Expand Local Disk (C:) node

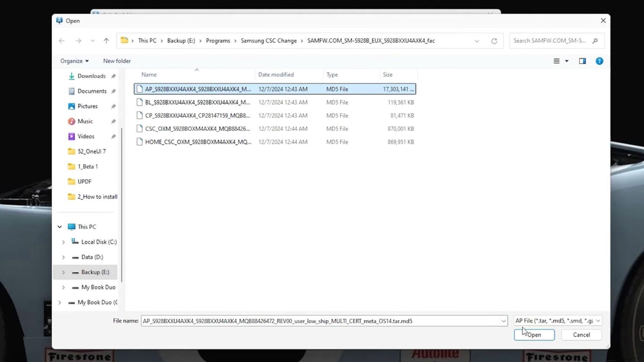63,242
